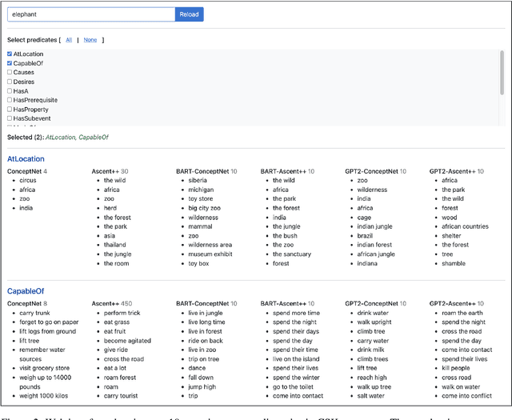Uncheck the AtLocation checkbox
The image size is (512, 420).
coord(10,54)
